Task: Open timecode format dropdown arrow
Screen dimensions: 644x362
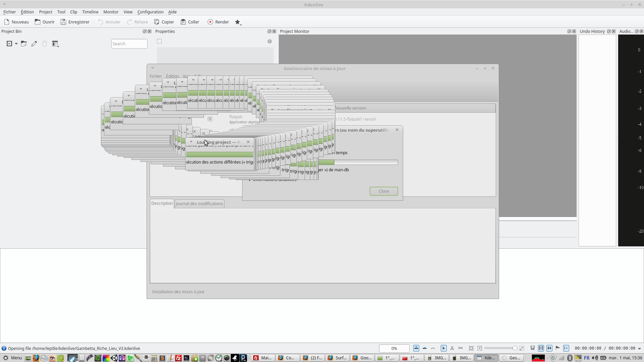Action: 639,349
